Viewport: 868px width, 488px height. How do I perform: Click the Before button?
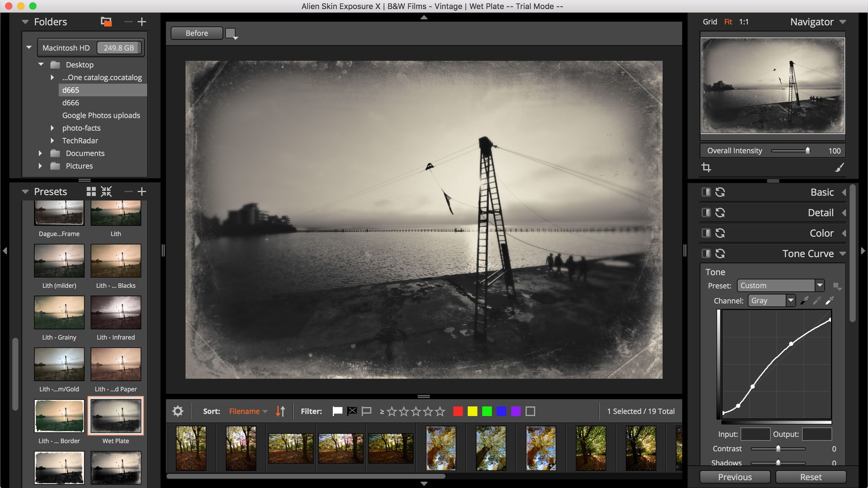197,33
